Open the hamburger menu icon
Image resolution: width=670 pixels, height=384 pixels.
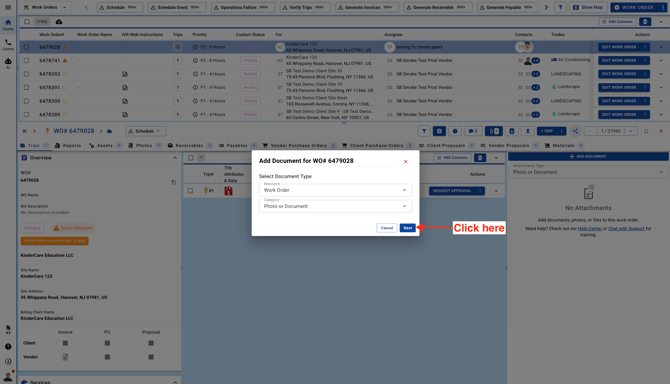(x=8, y=7)
